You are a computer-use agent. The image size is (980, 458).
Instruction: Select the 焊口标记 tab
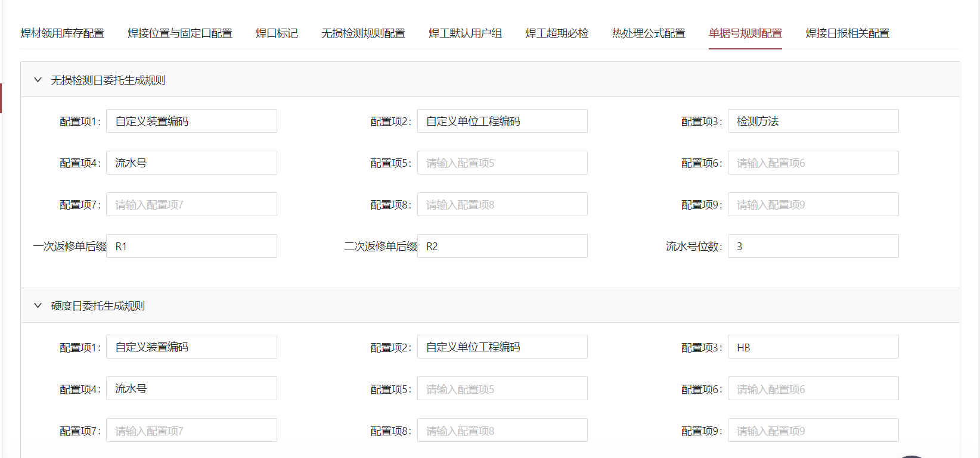pos(277,33)
